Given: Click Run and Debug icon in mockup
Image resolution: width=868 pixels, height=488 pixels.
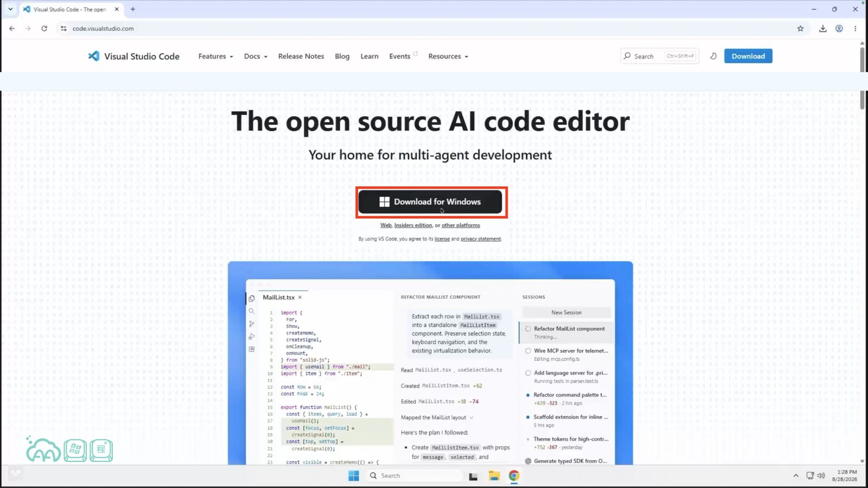Looking at the screenshot, I should tap(252, 337).
